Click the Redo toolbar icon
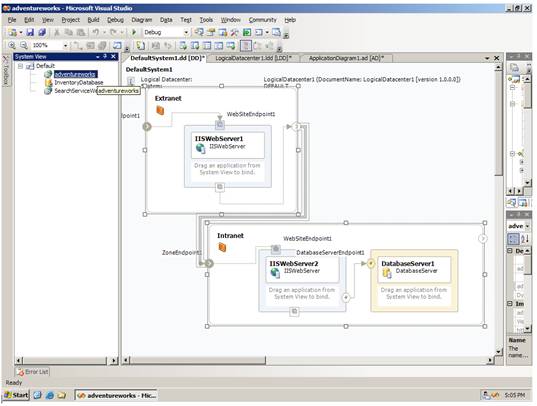 [x=113, y=33]
